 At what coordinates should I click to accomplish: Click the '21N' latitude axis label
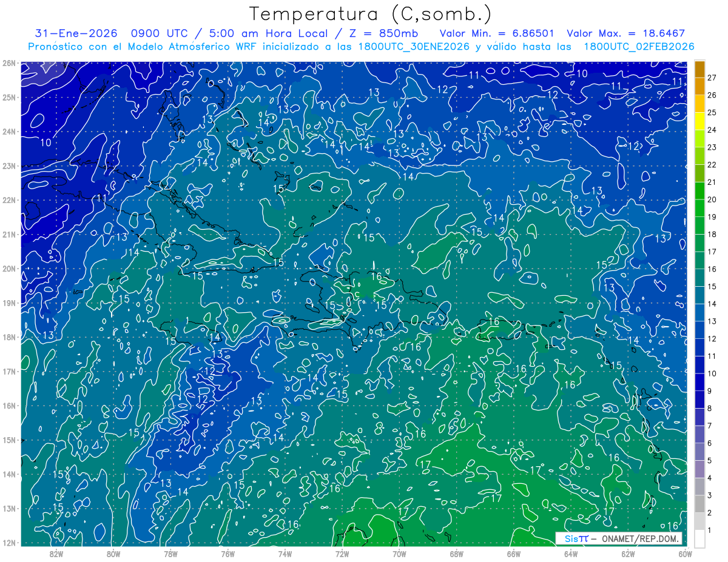click(8, 235)
